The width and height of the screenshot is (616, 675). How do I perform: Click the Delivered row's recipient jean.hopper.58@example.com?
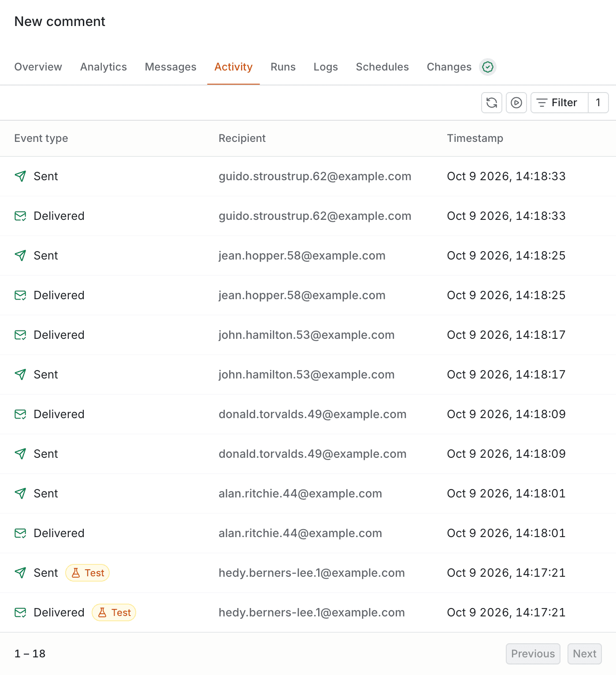coord(302,295)
